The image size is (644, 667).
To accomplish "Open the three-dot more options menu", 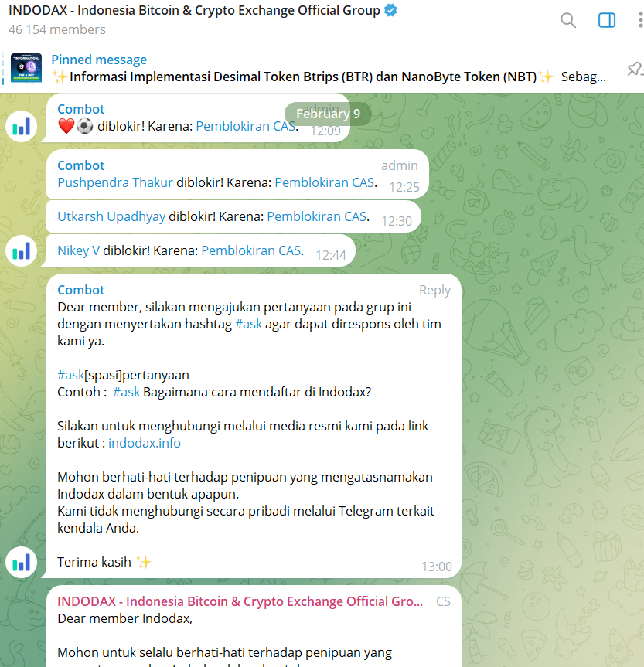I will click(640, 20).
